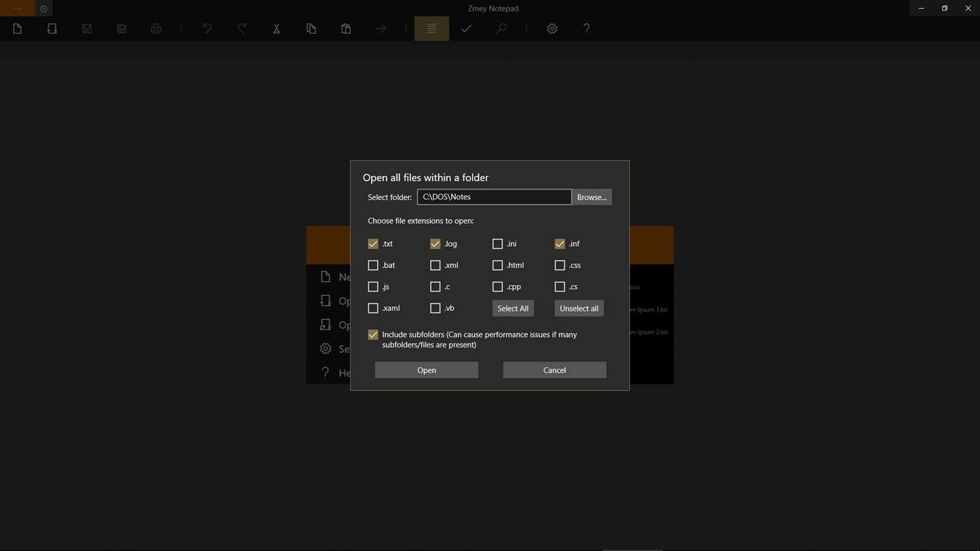This screenshot has height=551, width=980.
Task: Click the Save All double-floppy icon
Action: [121, 29]
